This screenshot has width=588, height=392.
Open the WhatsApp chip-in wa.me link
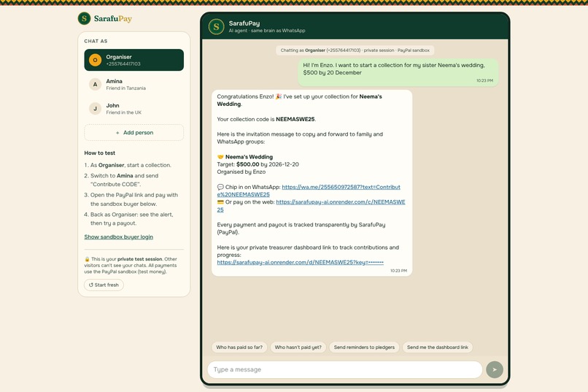coord(309,191)
